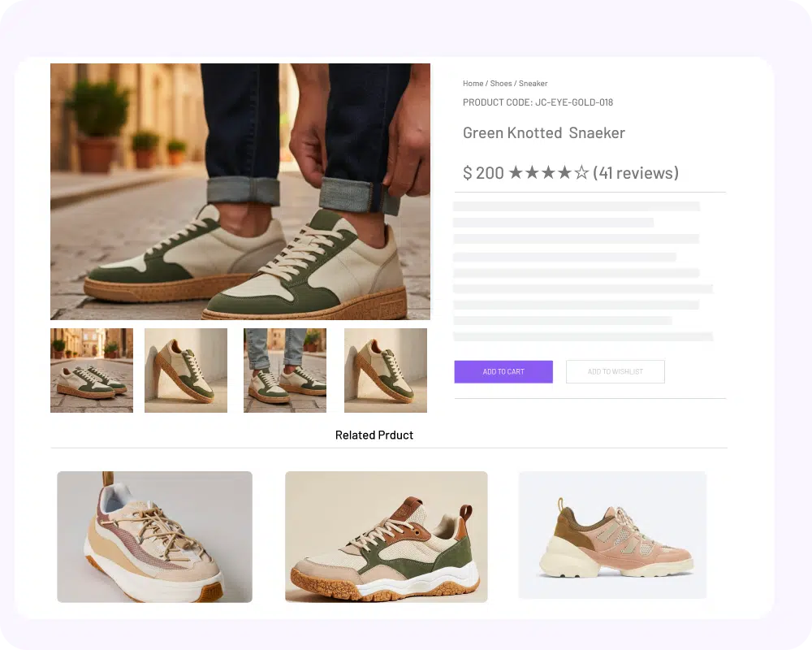Open related beige and pink striped sneaker
This screenshot has height=650, width=812.
[154, 536]
